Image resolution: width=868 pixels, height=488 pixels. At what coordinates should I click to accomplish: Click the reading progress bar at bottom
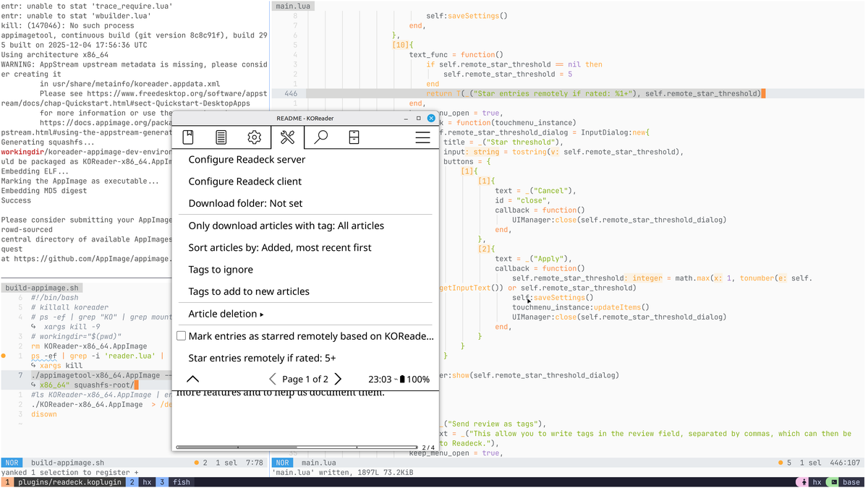pos(297,448)
